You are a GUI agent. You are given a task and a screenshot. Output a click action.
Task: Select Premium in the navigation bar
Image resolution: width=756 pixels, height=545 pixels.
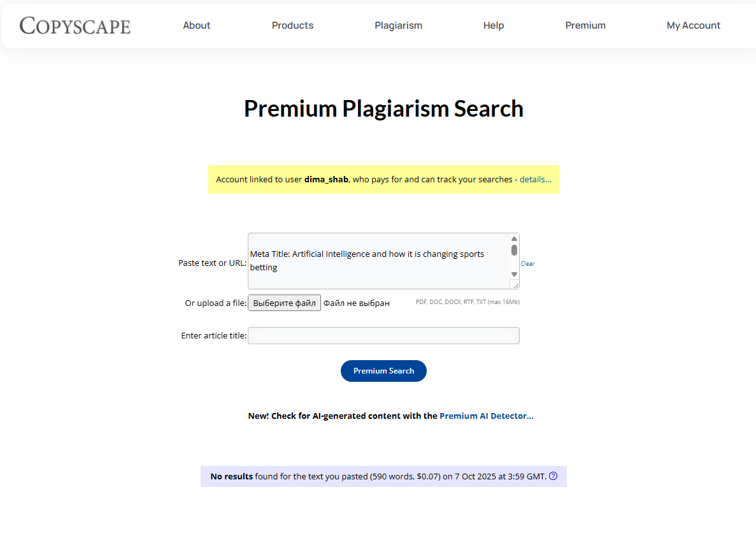click(x=585, y=25)
